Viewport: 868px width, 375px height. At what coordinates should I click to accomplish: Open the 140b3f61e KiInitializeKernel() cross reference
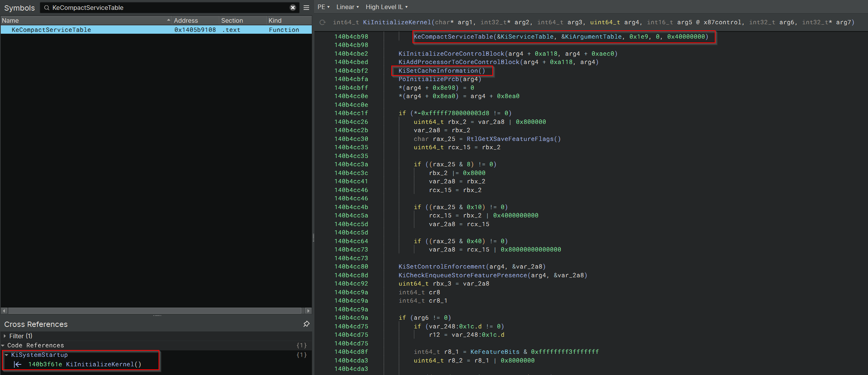(85, 364)
